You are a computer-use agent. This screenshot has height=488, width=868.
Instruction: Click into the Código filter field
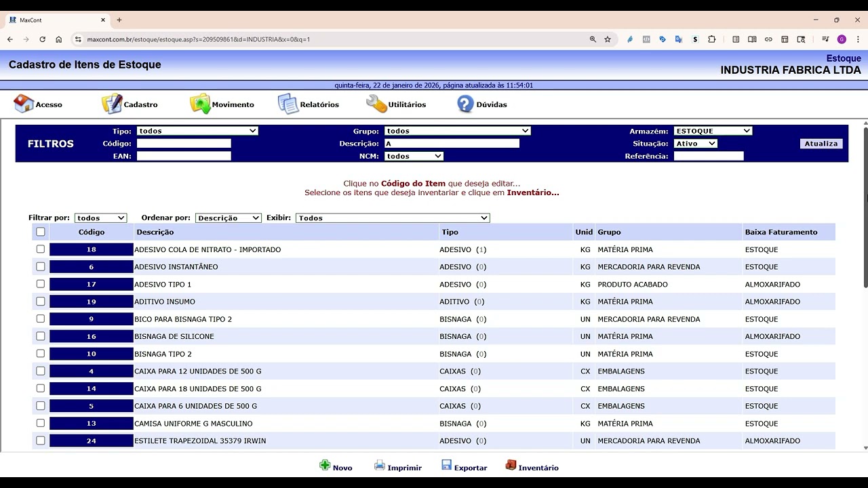[x=184, y=144]
